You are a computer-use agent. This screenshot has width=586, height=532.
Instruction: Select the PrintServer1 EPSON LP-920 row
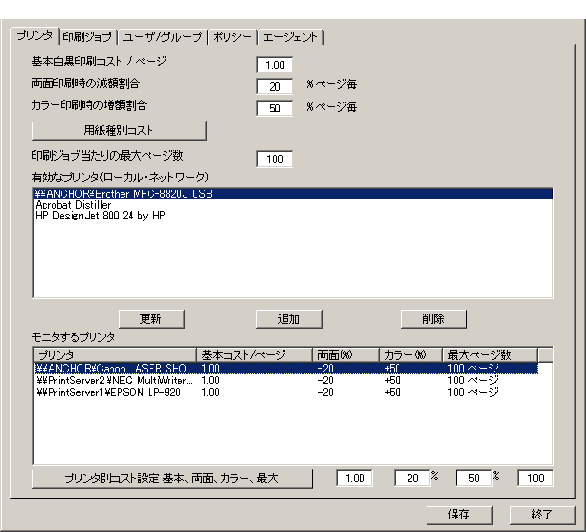click(286, 392)
